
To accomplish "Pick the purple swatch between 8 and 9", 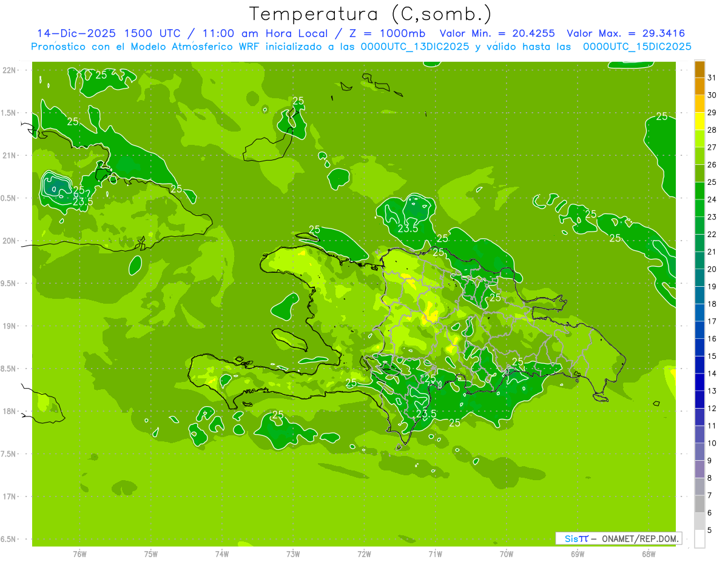I will (699, 470).
